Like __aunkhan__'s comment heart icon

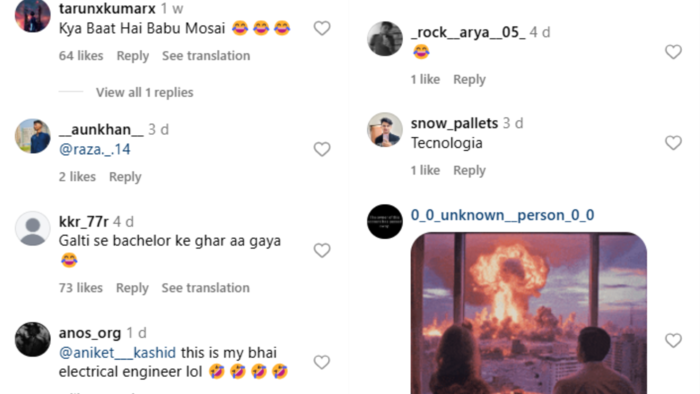point(322,149)
